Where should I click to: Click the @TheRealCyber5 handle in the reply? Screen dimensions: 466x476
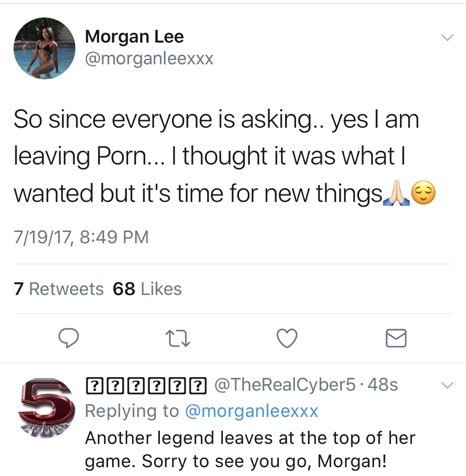pyautogui.click(x=285, y=385)
